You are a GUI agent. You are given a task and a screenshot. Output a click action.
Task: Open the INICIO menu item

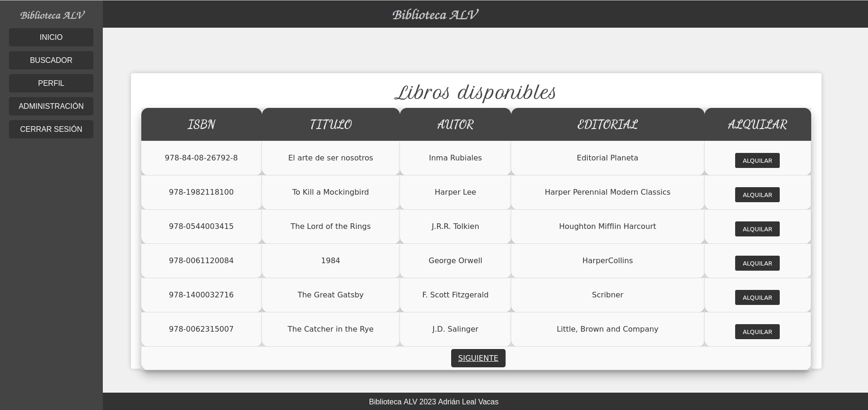point(51,37)
